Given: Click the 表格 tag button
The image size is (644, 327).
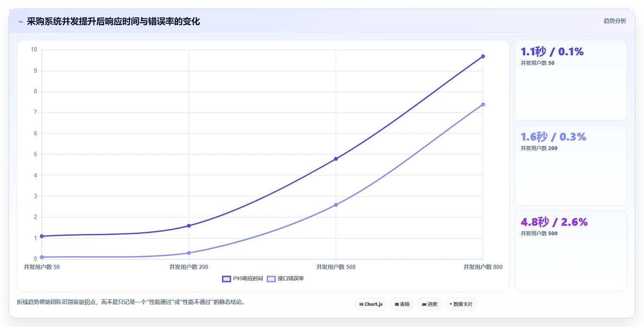Looking at the screenshot, I should tap(402, 304).
